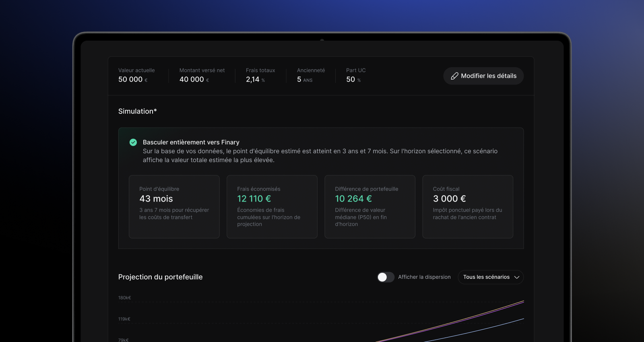Select the Différence de portefeuille 10 264 € card
The image size is (644, 342).
(370, 207)
